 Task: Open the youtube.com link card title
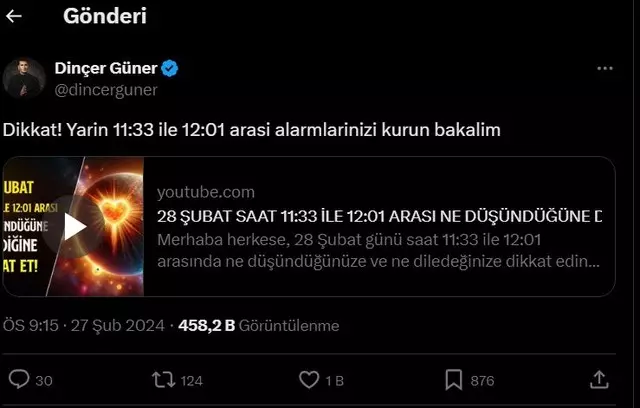point(379,216)
